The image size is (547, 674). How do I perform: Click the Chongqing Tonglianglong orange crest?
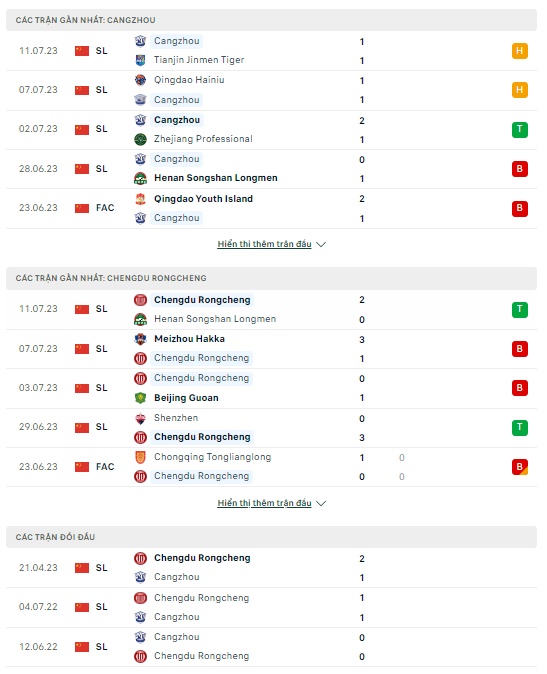pos(140,457)
